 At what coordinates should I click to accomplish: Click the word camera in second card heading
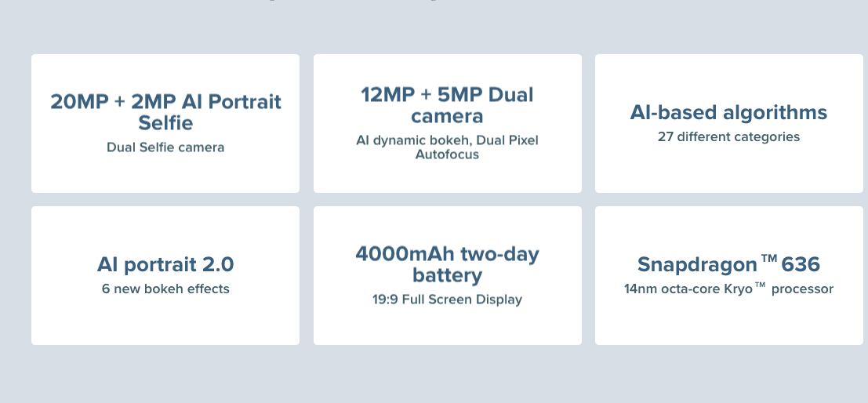tap(447, 116)
